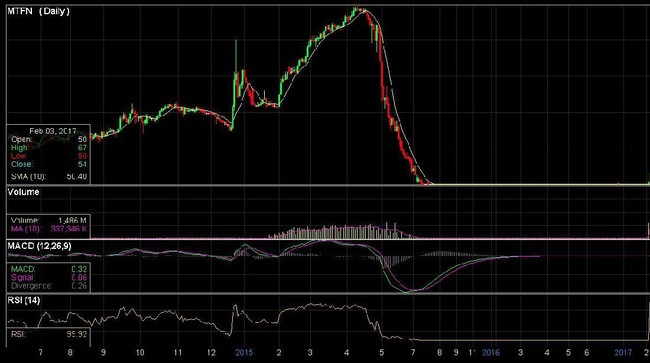Click the Close price value in OHLC box
Screen dimensions: 650x363
coord(82,164)
